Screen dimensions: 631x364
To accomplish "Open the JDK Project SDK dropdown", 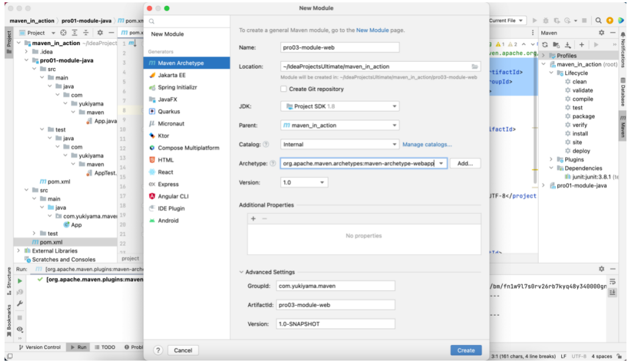I will click(x=339, y=106).
